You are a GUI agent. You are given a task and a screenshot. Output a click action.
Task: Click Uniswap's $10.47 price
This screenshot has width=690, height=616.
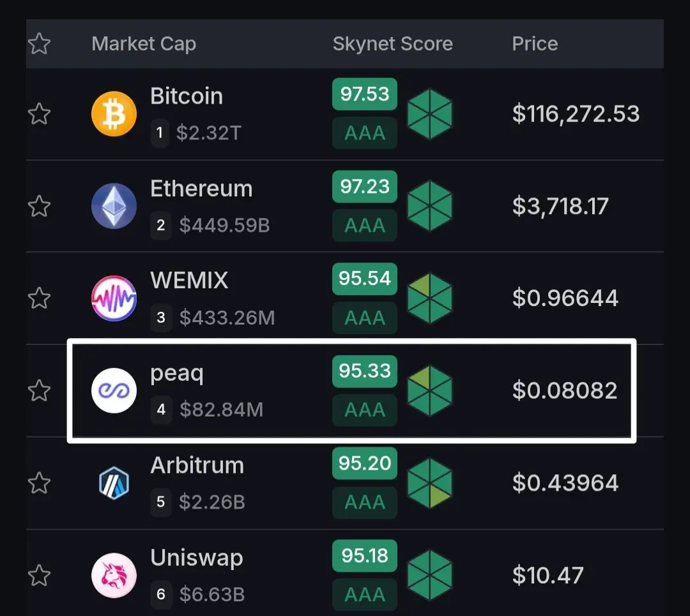(548, 576)
